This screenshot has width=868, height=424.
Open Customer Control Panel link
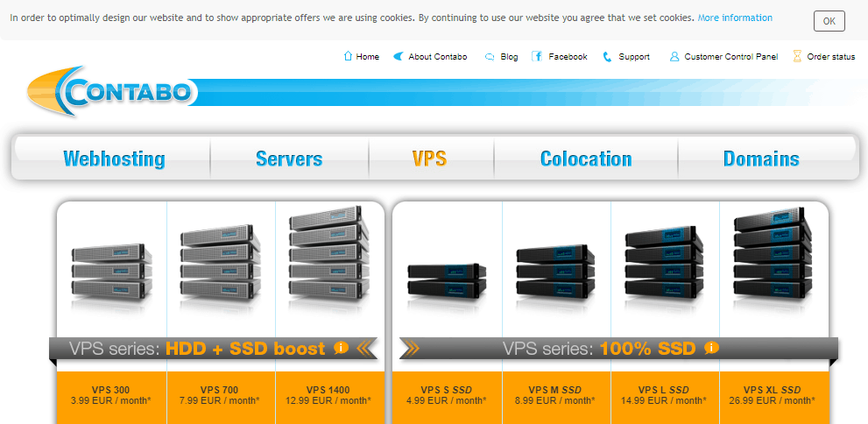click(x=731, y=56)
